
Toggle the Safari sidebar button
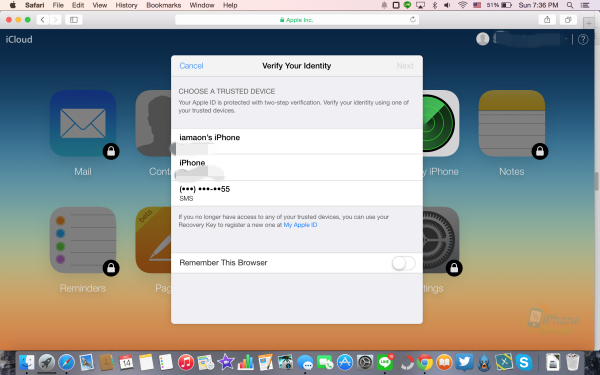coord(74,20)
